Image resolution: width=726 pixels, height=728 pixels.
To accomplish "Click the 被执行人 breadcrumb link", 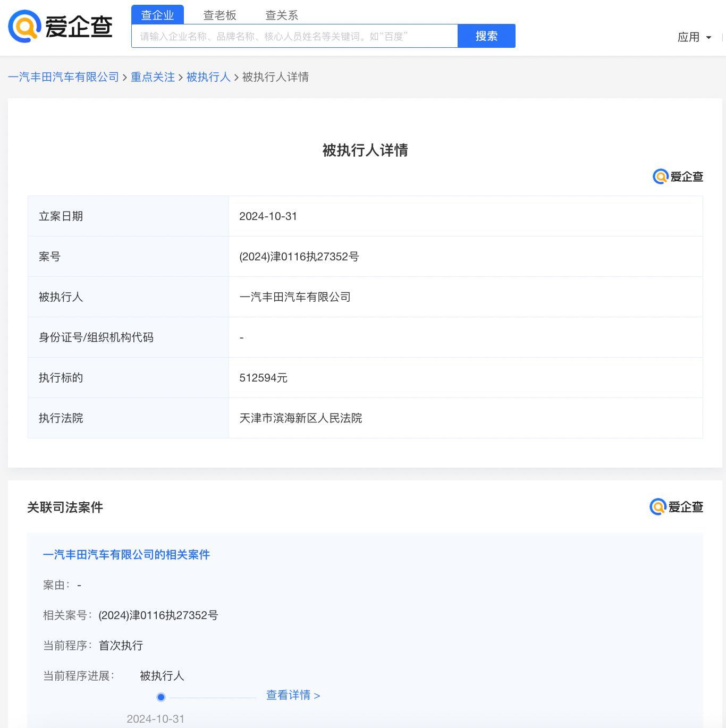I will (x=208, y=77).
